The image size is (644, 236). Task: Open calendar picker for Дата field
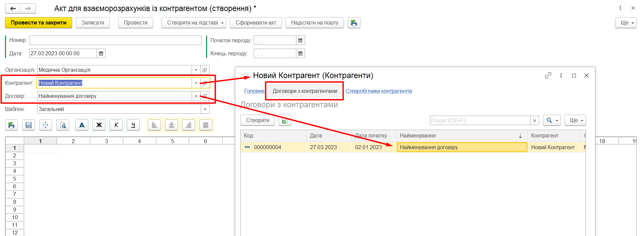pyautogui.click(x=101, y=54)
